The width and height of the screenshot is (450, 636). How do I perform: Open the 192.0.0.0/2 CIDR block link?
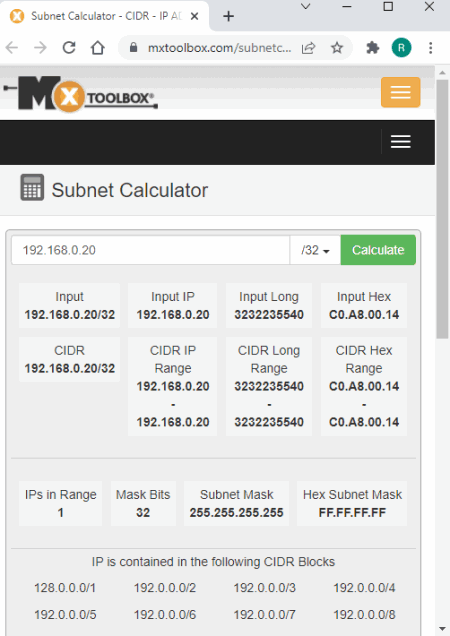tap(165, 588)
